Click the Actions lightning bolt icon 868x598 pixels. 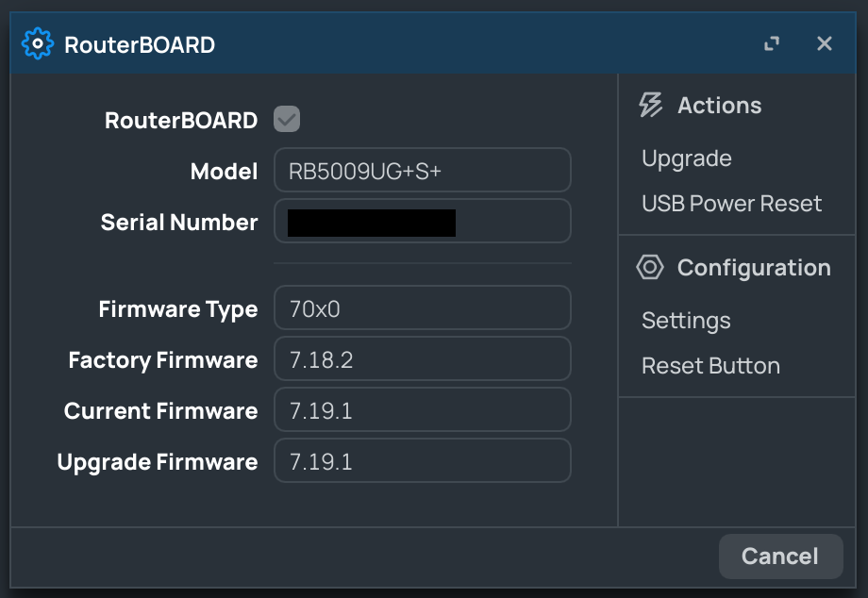(x=650, y=105)
